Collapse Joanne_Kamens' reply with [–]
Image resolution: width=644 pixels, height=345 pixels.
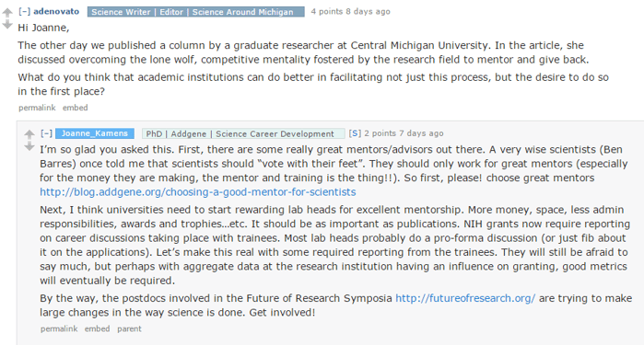[46, 133]
